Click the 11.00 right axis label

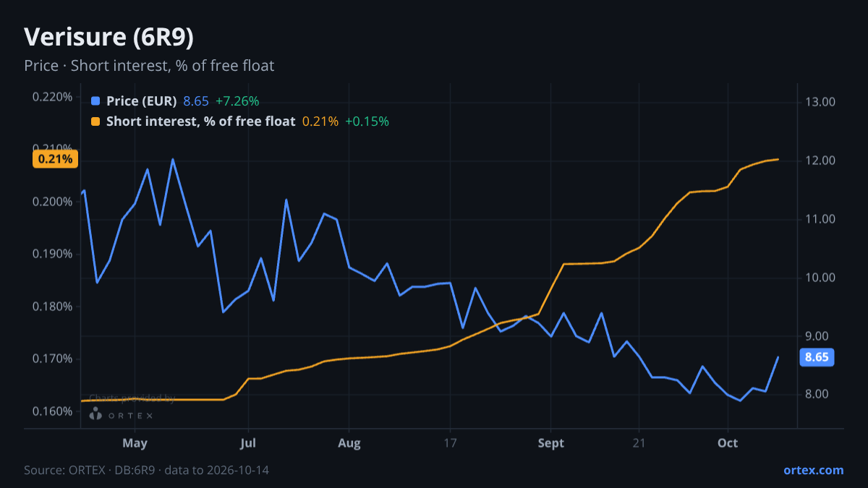coord(820,219)
